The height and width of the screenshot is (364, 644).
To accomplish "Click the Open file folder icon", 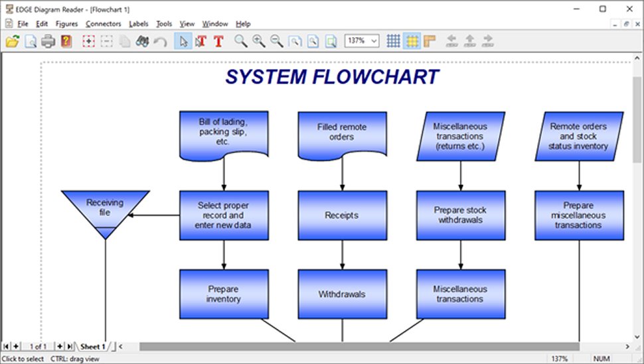I will [x=13, y=41].
